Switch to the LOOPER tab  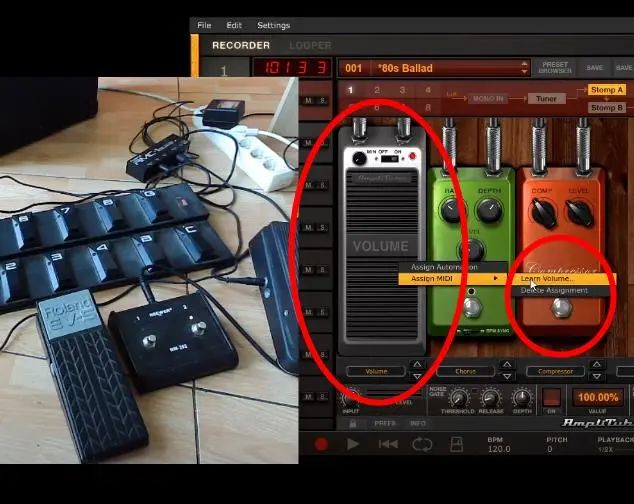pyautogui.click(x=311, y=45)
